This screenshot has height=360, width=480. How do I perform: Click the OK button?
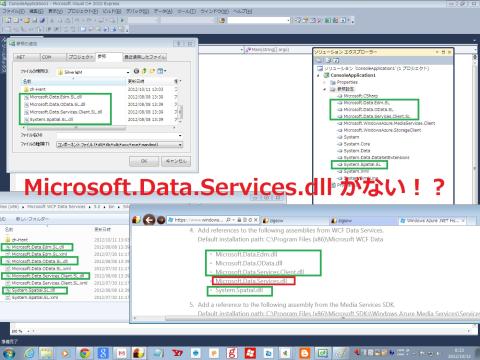[144, 161]
